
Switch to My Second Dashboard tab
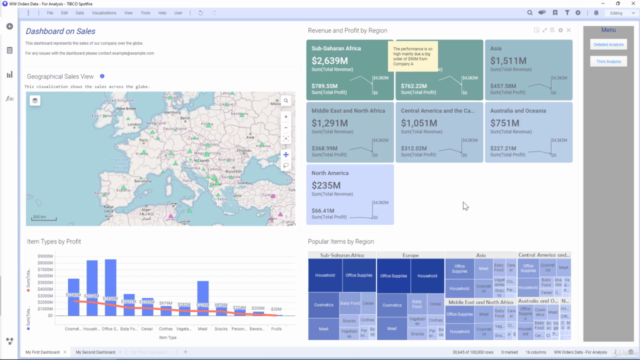(x=95, y=352)
